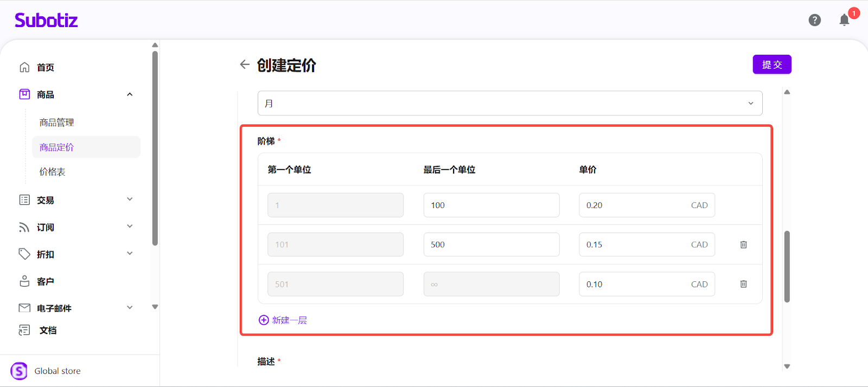Click the Subotiz logo
868x387 pixels.
[46, 21]
